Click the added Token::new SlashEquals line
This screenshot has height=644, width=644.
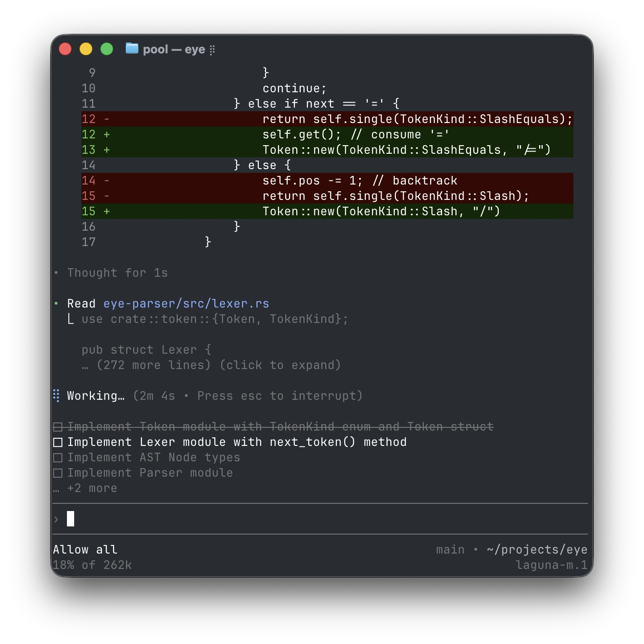click(x=327, y=150)
